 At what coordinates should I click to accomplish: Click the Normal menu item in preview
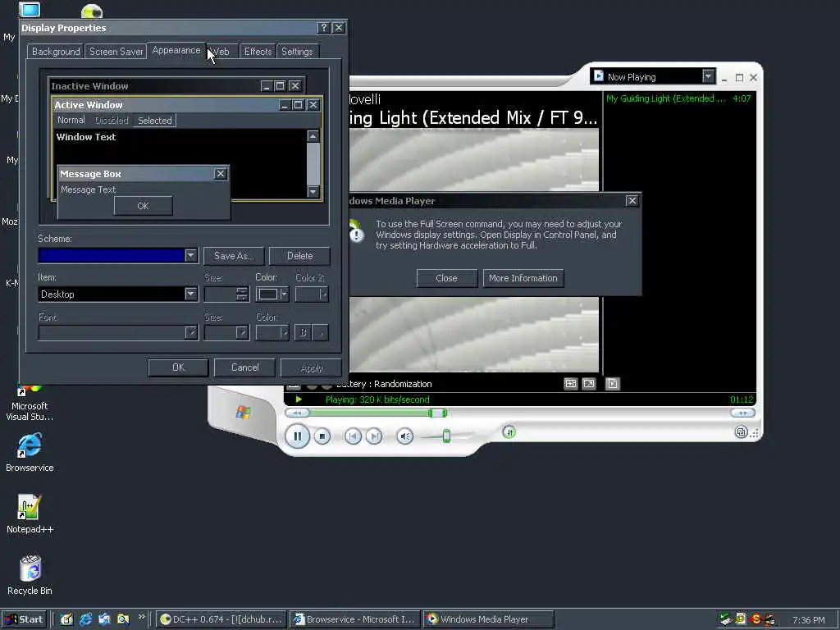pos(71,120)
